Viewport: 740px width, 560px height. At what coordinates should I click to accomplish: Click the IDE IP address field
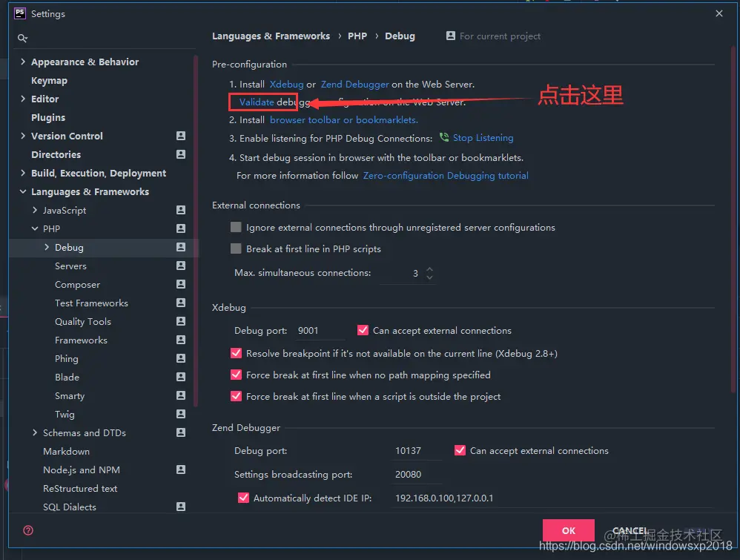(x=552, y=498)
